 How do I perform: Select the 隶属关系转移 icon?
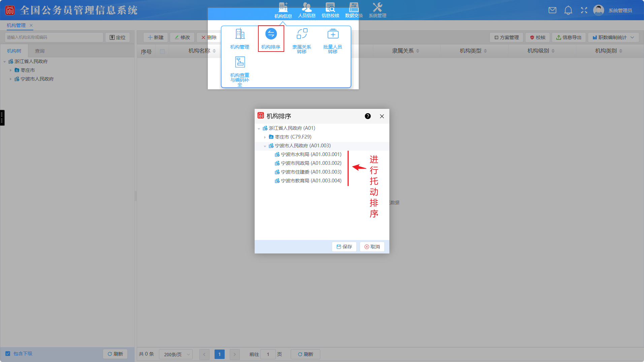302,34
